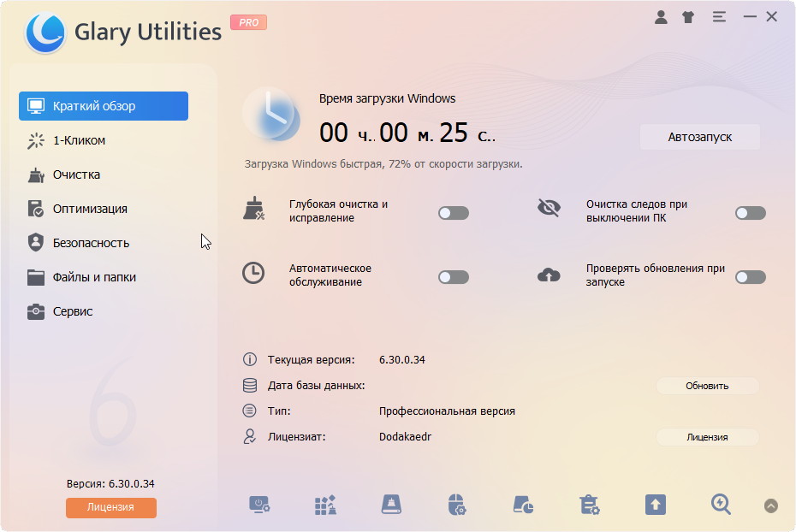Viewport: 796px width, 532px height.
Task: Click the broom icon for deep cleaning
Action: (254, 209)
